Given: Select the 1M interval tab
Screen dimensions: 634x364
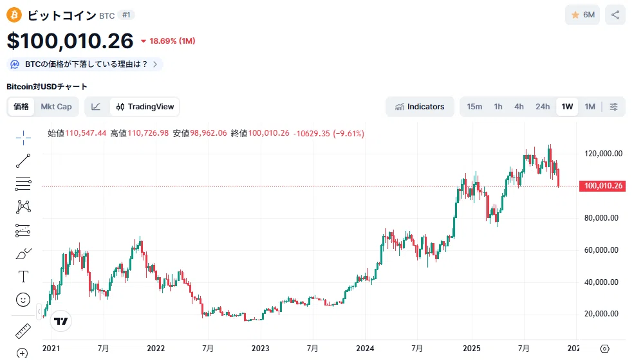Looking at the screenshot, I should (590, 107).
